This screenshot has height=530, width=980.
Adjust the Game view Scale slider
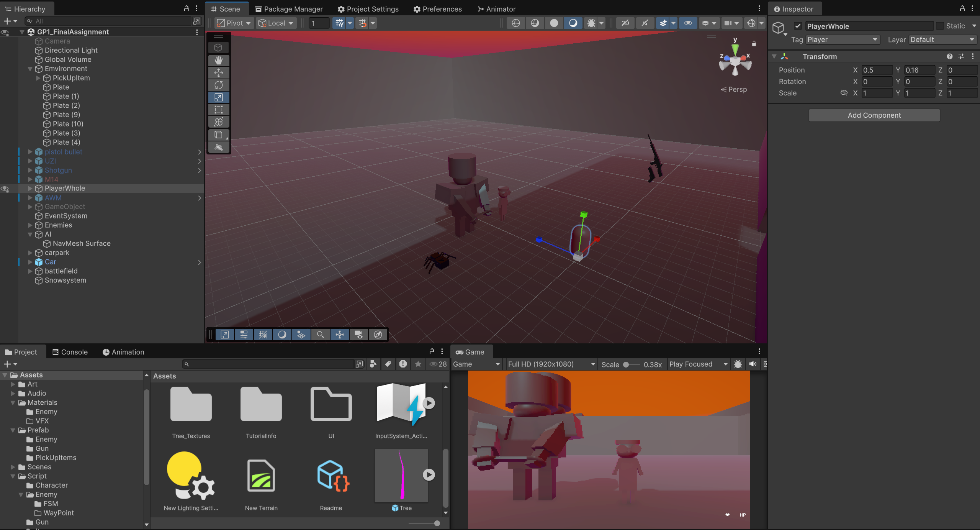(x=626, y=364)
